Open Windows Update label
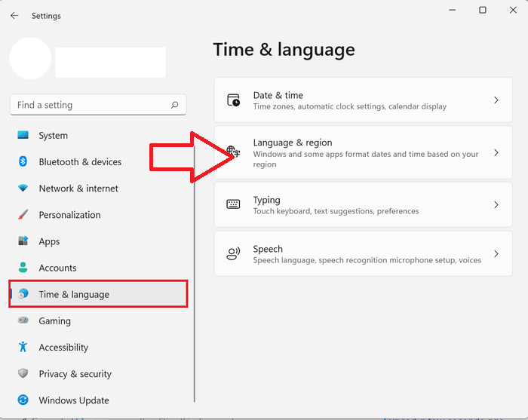The height and width of the screenshot is (420, 528). [x=74, y=400]
